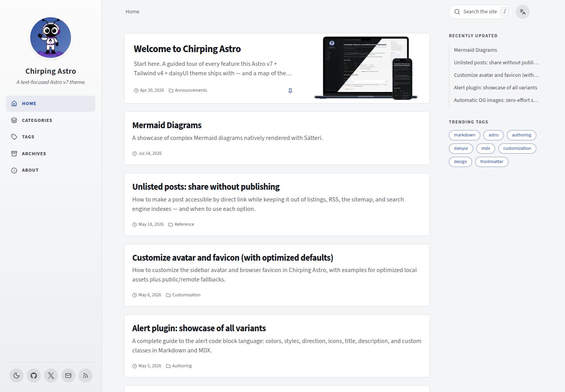The image size is (565, 392).
Task: Open the language translation switcher icon
Action: [x=523, y=12]
